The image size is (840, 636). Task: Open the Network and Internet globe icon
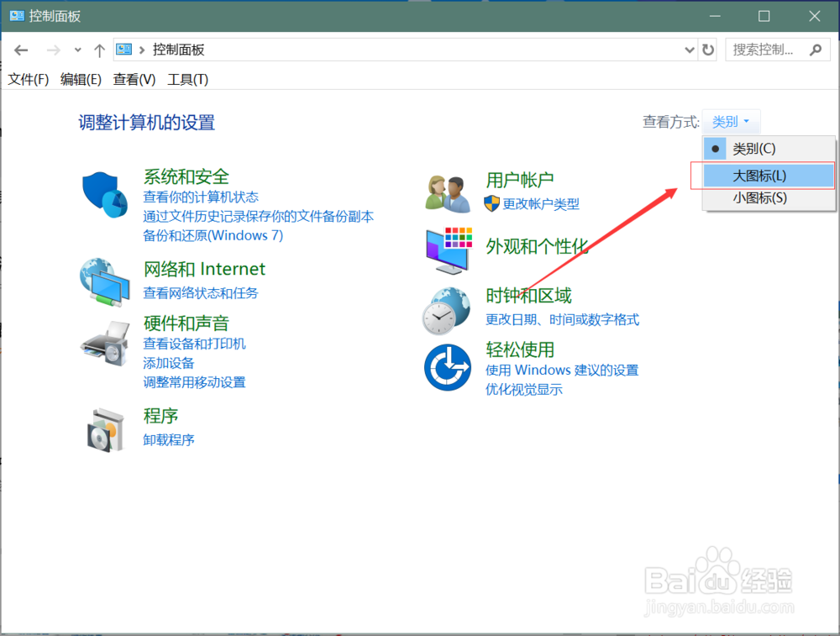[104, 281]
